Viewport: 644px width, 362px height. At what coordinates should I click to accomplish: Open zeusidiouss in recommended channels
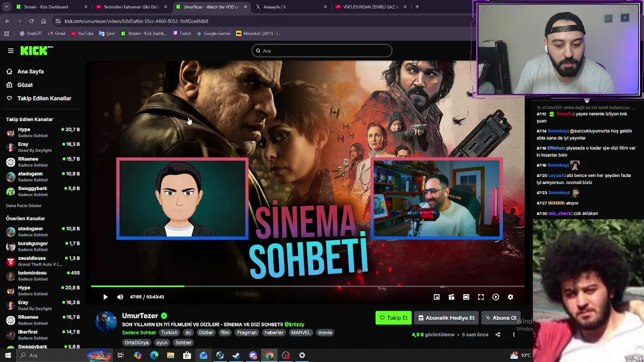pyautogui.click(x=43, y=261)
